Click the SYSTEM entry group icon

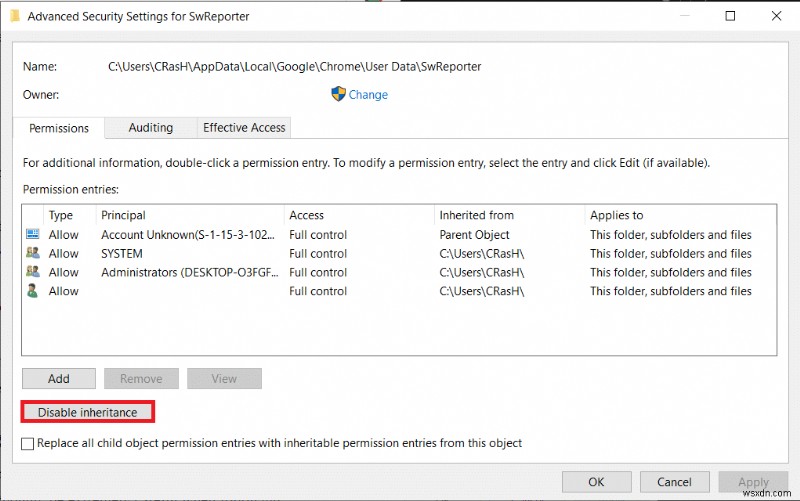click(33, 254)
